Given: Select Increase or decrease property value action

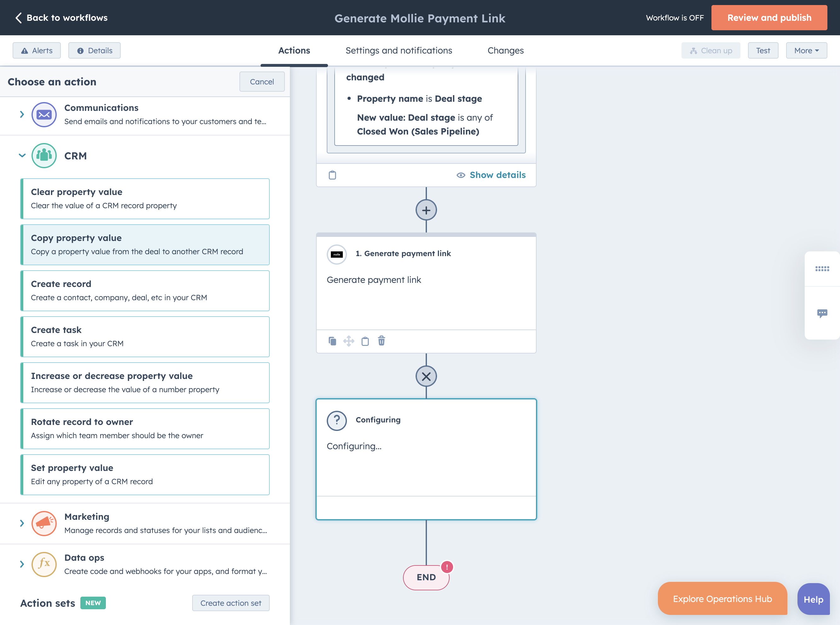Looking at the screenshot, I should tap(145, 382).
